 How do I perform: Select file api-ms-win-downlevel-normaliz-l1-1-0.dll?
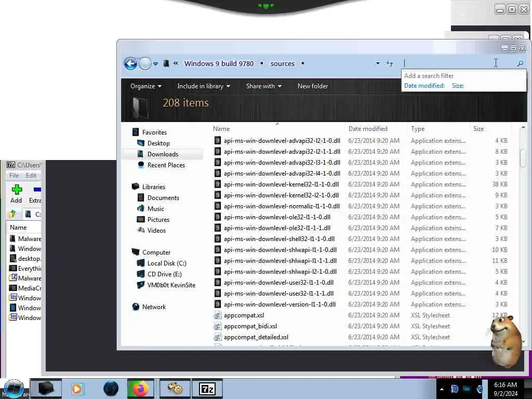click(x=282, y=206)
